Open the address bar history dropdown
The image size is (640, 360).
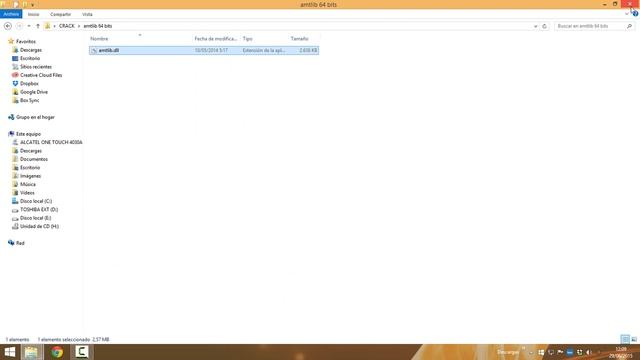tap(536, 26)
